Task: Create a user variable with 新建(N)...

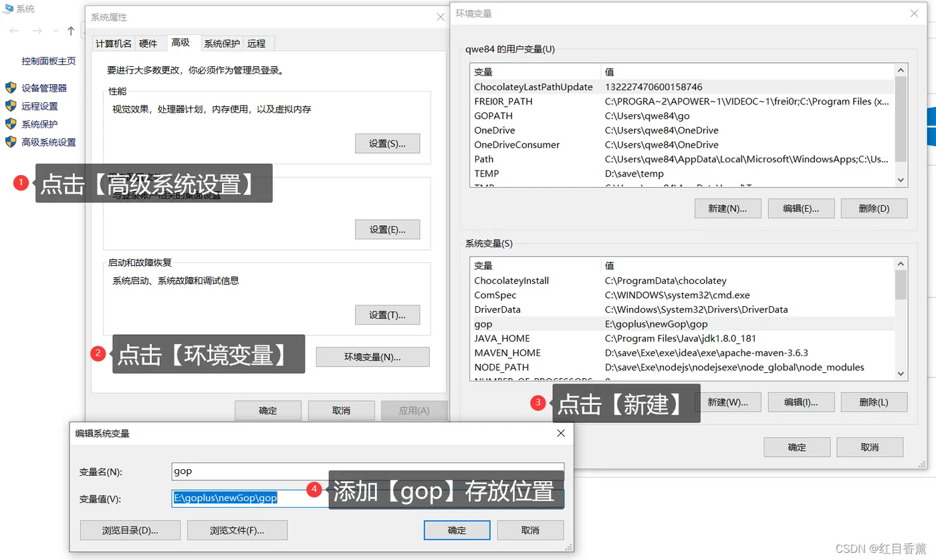Action: point(728,208)
